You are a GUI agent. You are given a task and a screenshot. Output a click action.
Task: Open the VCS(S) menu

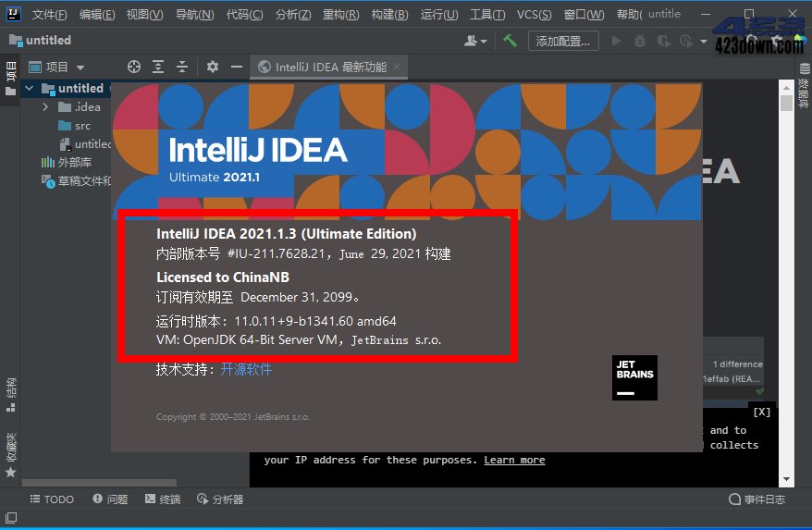coord(534,15)
